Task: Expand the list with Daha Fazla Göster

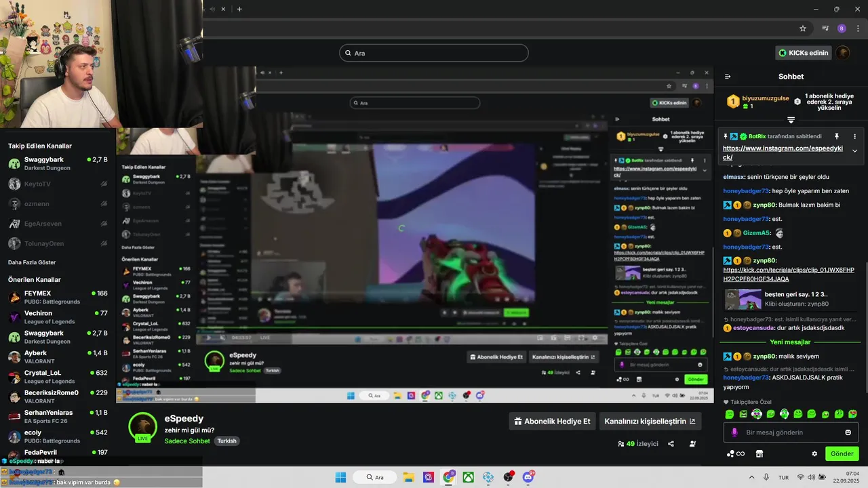Action: tap(32, 262)
